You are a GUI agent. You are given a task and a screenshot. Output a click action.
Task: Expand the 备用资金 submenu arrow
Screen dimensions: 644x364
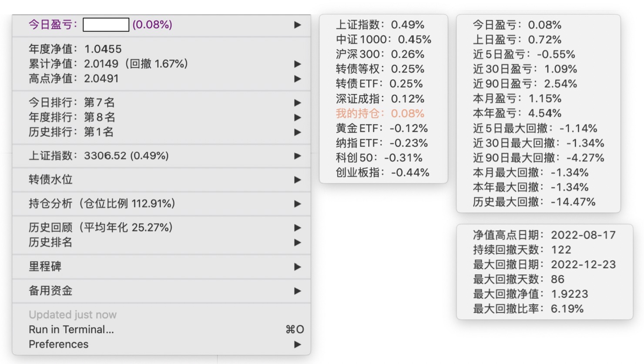pos(298,291)
